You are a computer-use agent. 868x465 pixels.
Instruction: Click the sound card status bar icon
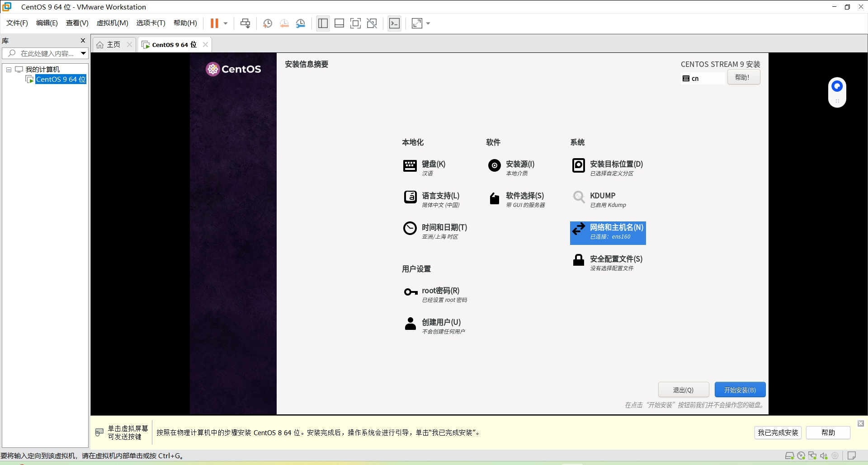point(824,456)
